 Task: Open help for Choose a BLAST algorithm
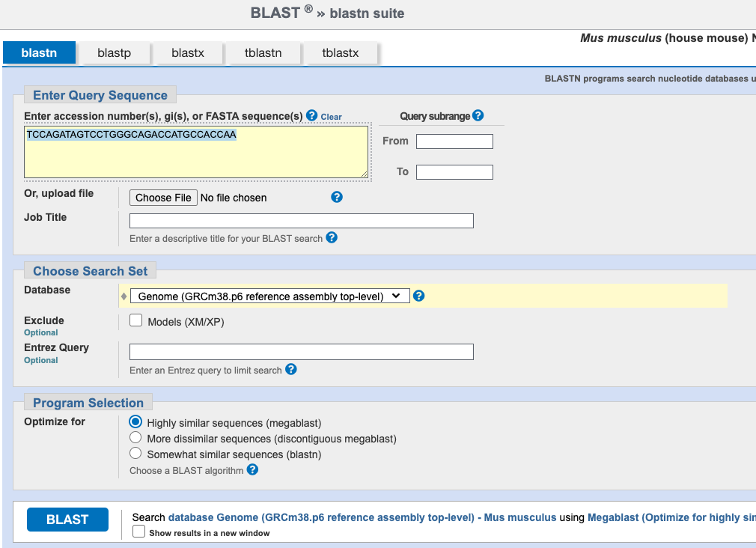tap(252, 469)
